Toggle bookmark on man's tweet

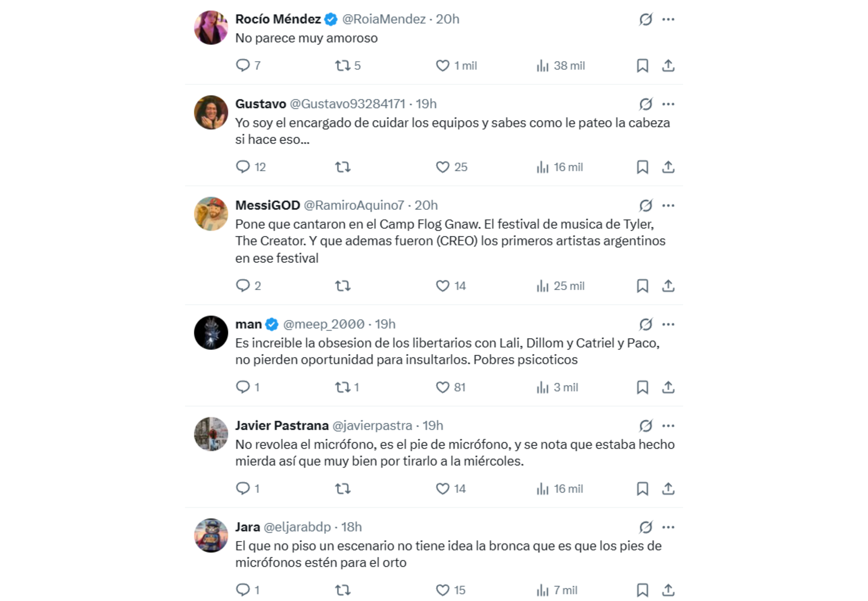(x=643, y=387)
